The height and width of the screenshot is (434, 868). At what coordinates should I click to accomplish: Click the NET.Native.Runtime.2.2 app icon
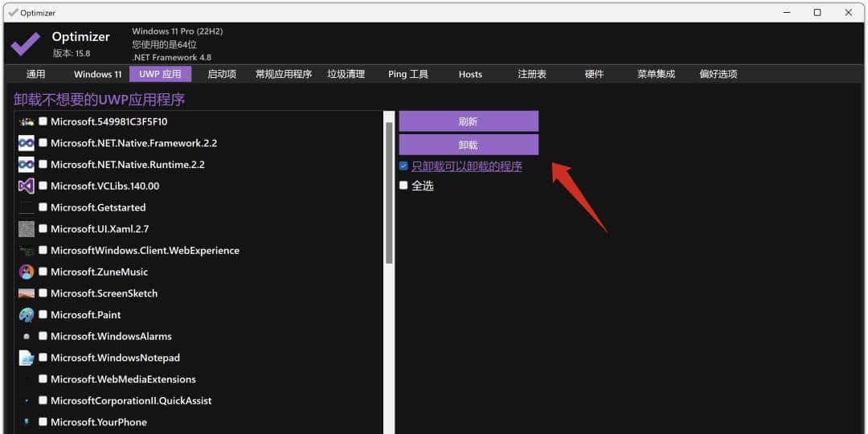pos(26,165)
